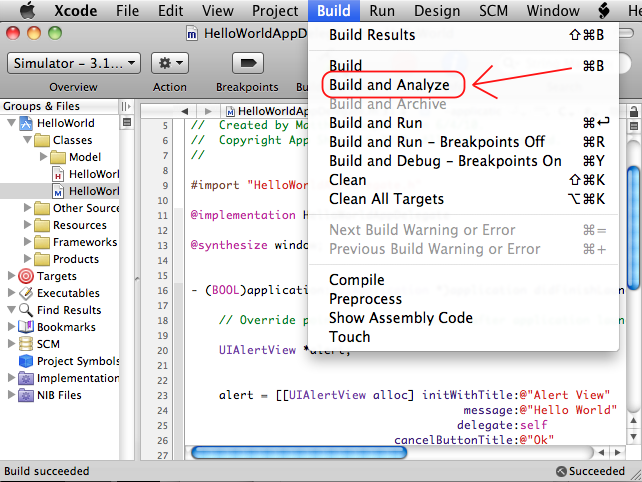Image resolution: width=642 pixels, height=482 pixels.
Task: Choose Touch from the Build menu
Action: 463,337
